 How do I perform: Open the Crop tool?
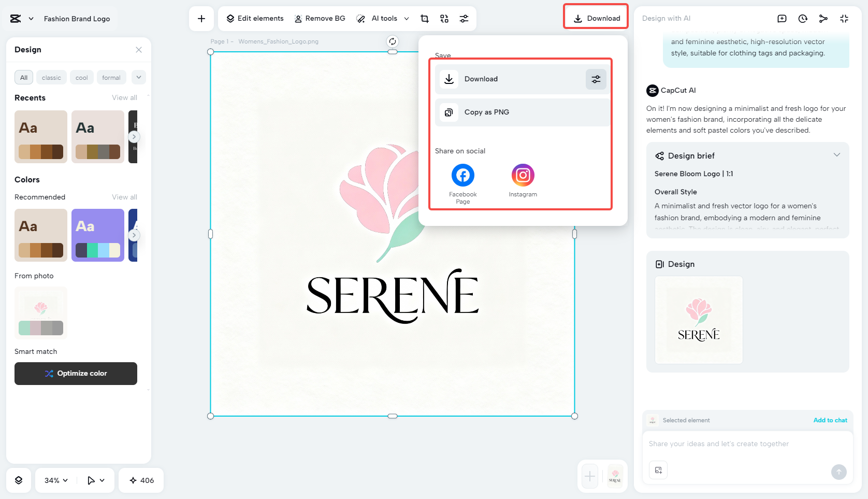pos(425,18)
